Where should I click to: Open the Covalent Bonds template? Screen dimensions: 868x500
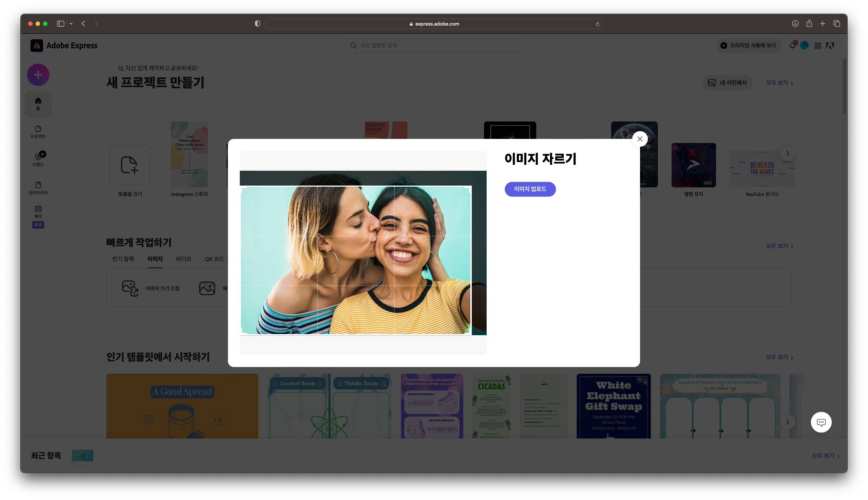329,406
